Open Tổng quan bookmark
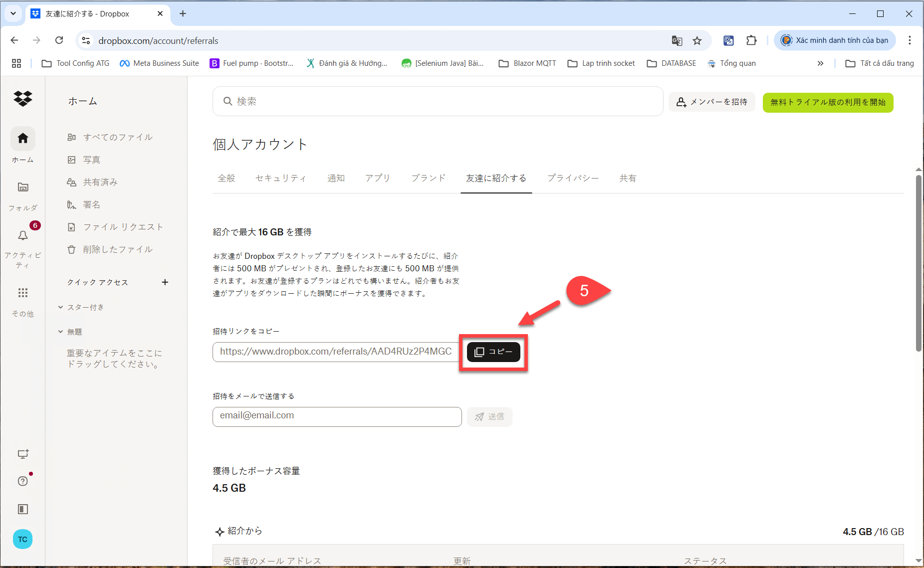924x568 pixels. [x=731, y=63]
